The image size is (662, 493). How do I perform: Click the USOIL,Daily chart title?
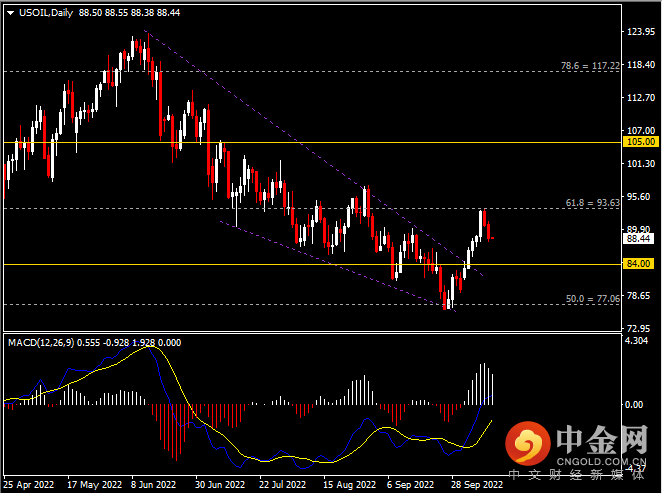46,13
